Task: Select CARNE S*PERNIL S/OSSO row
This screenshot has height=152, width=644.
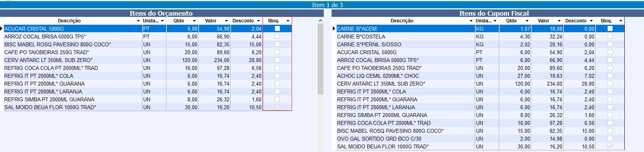Action: 480,44
